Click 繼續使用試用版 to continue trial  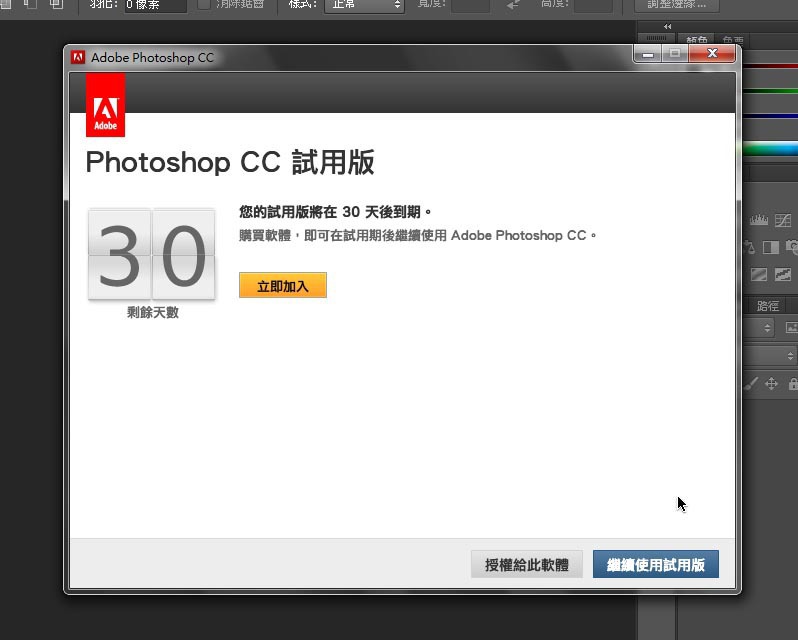[x=656, y=564]
